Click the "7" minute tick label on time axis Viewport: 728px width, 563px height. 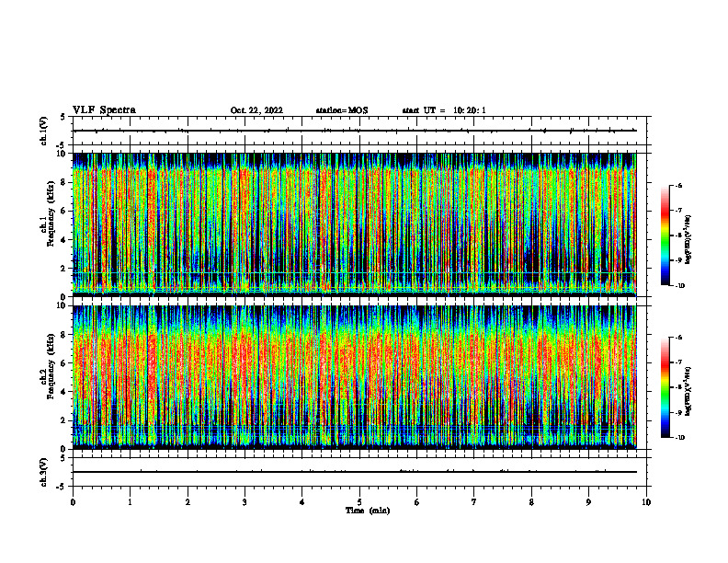click(474, 502)
